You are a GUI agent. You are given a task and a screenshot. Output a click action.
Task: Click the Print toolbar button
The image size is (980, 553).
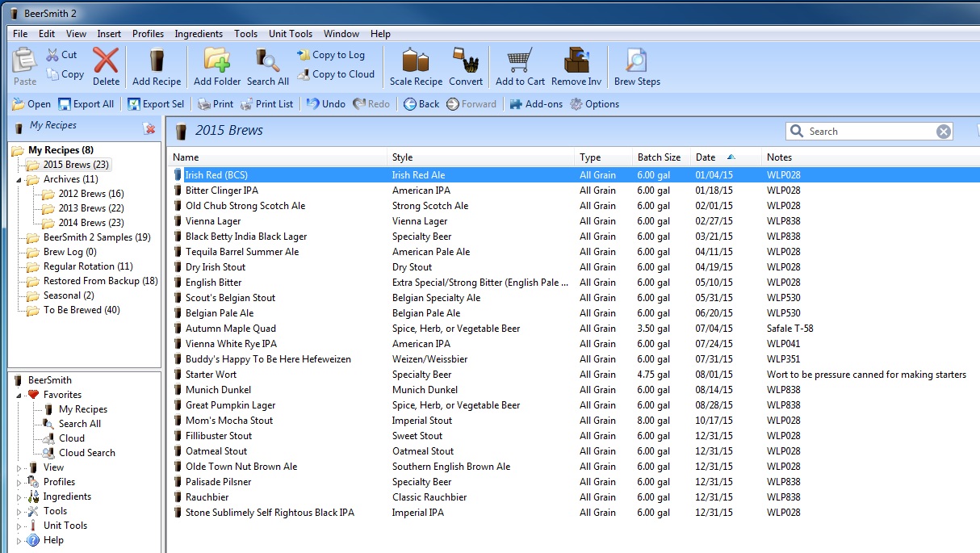(x=216, y=104)
